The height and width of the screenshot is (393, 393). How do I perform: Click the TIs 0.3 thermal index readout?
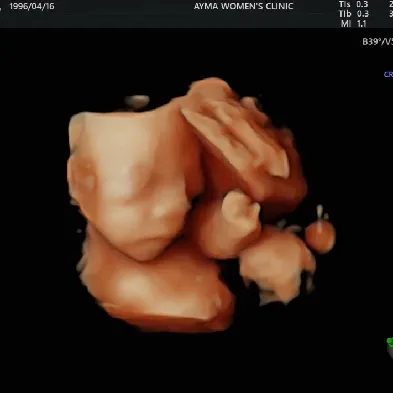tap(354, 5)
